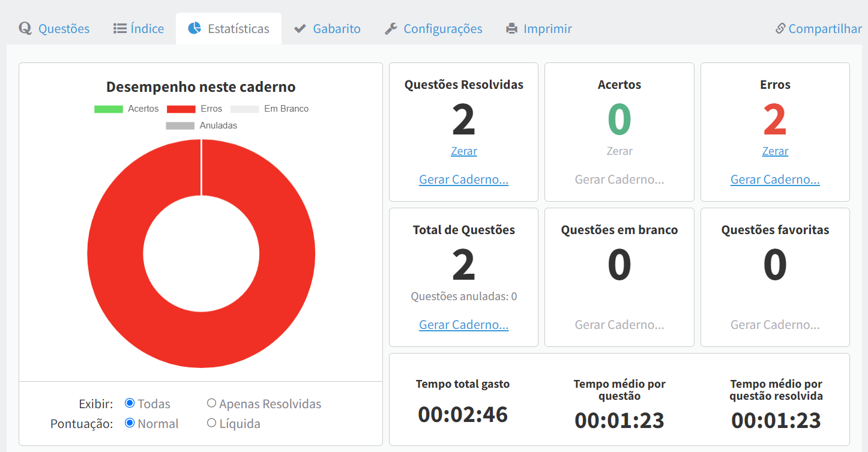
Task: Open Gerar Caderno under Total de Questões
Action: tap(463, 325)
